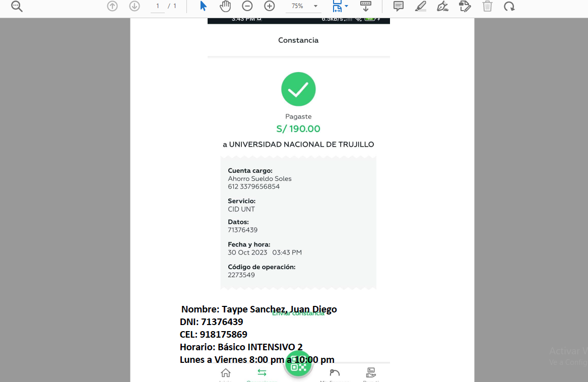Viewport: 588px width, 382px height.
Task: Go to next page arrow
Action: (135, 6)
